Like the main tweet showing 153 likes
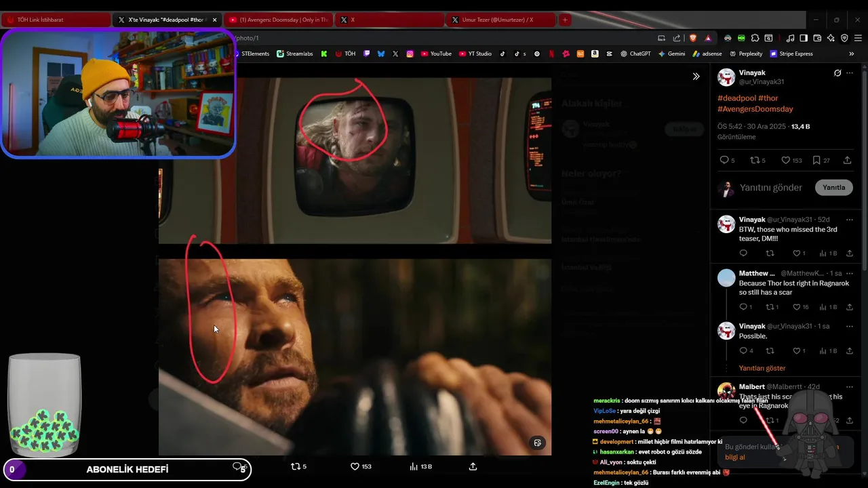This screenshot has width=868, height=488. coord(791,160)
